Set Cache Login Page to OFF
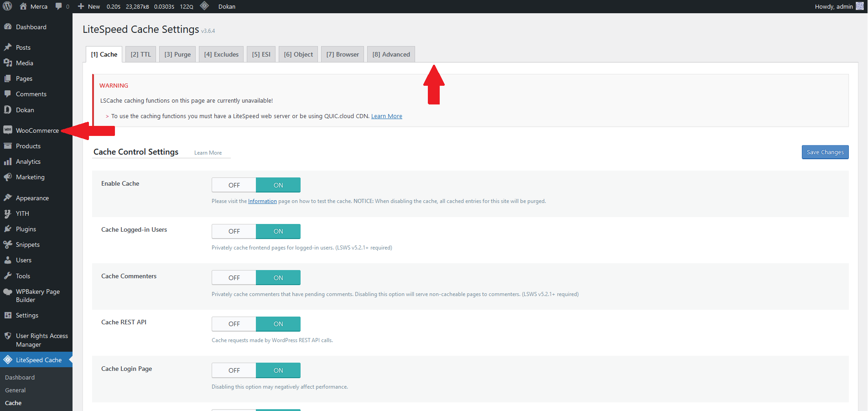 [234, 370]
